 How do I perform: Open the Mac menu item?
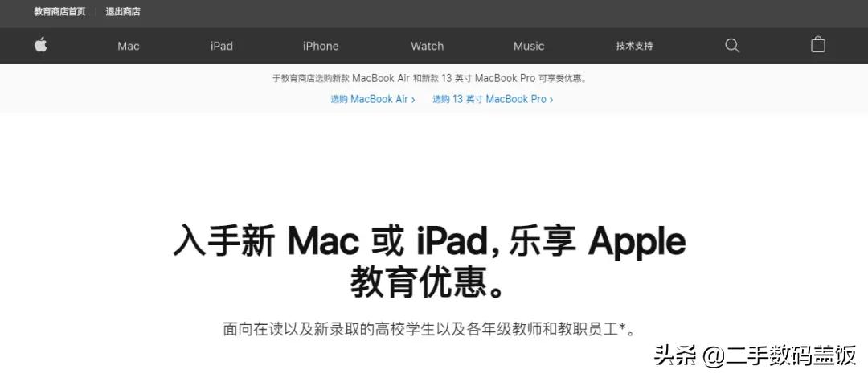pyautogui.click(x=129, y=46)
